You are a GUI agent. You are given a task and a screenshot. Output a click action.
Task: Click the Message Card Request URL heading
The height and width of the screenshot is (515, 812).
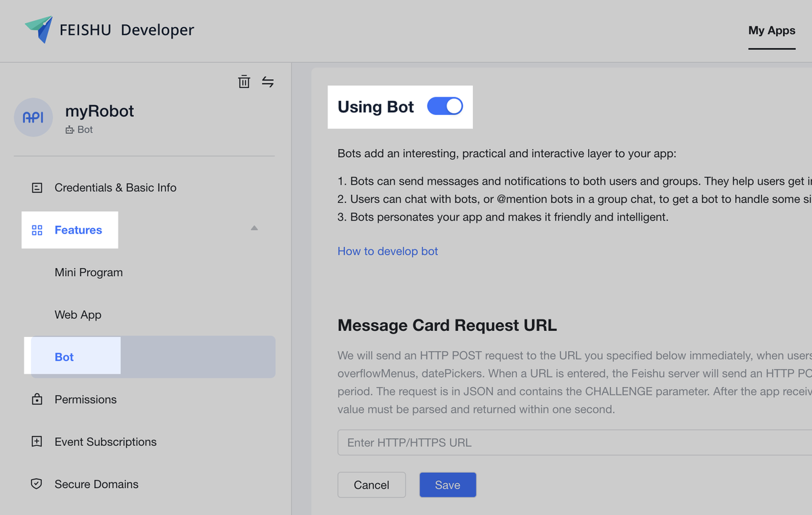coord(447,326)
